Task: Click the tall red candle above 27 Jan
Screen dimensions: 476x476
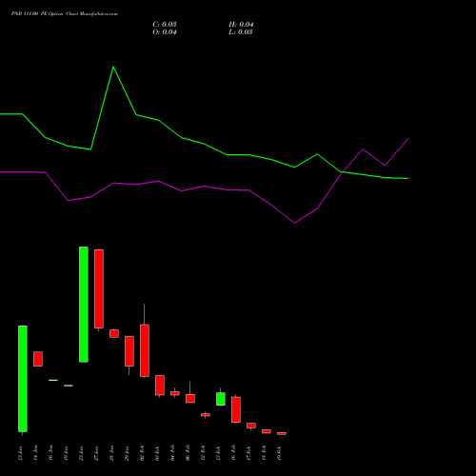Action: point(99,288)
